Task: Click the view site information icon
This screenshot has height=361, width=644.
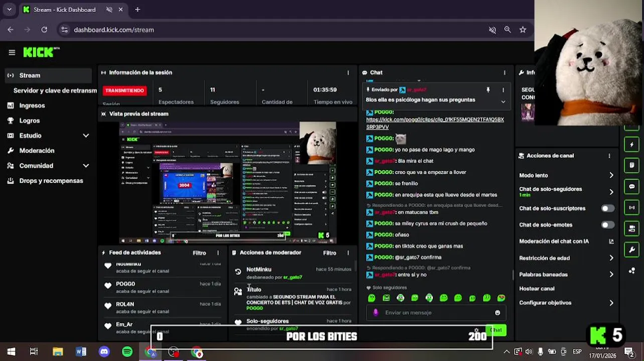Action: (x=64, y=30)
